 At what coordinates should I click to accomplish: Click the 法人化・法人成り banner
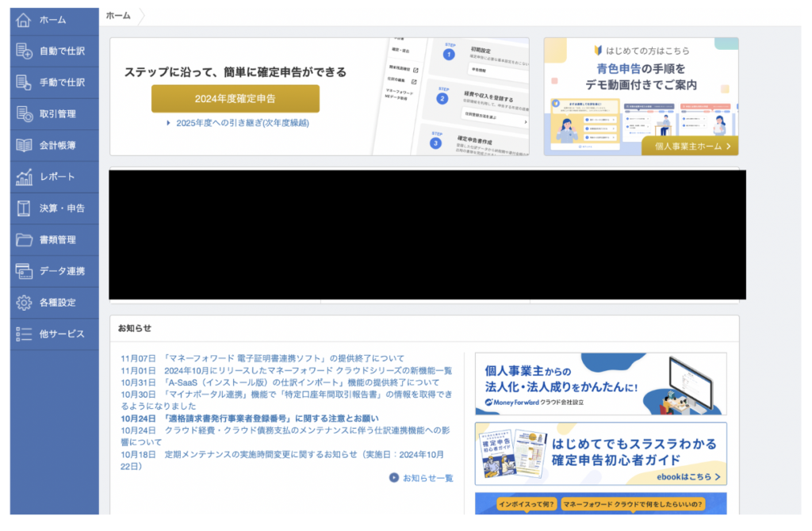[x=600, y=384]
